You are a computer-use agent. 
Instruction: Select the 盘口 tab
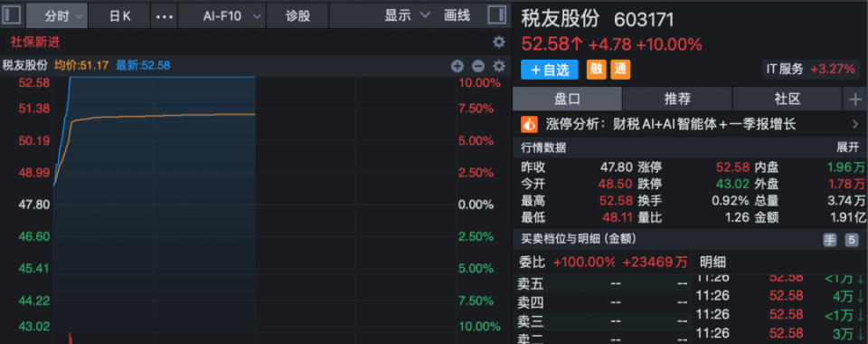(568, 100)
